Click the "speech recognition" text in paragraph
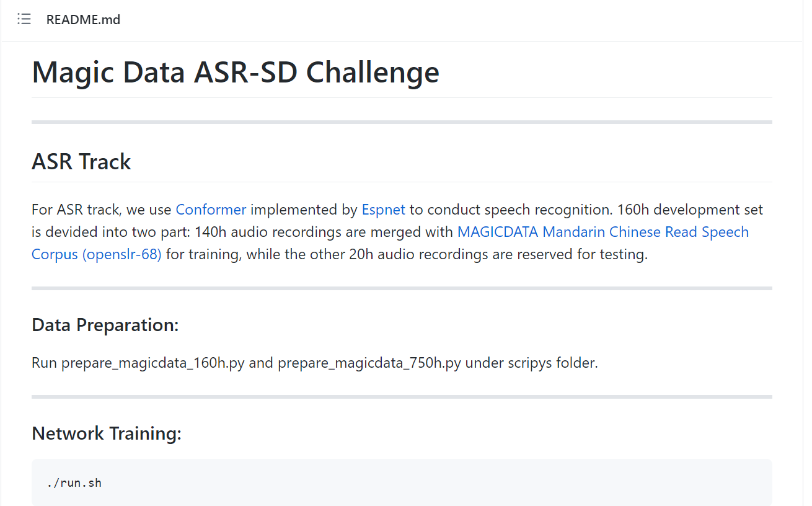The height and width of the screenshot is (506, 812). pos(552,210)
